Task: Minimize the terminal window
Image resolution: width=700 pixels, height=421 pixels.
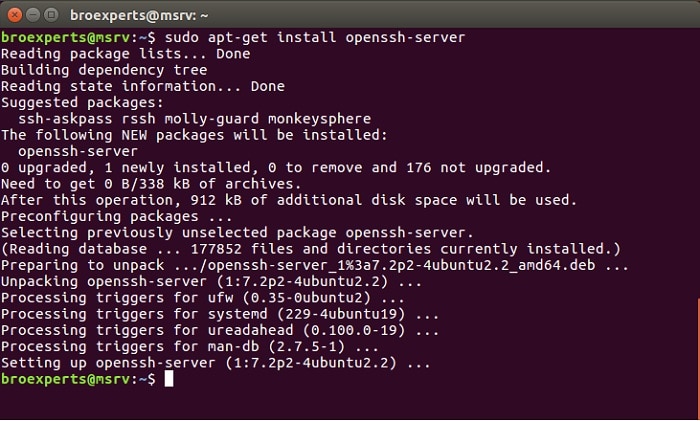Action: (32, 14)
